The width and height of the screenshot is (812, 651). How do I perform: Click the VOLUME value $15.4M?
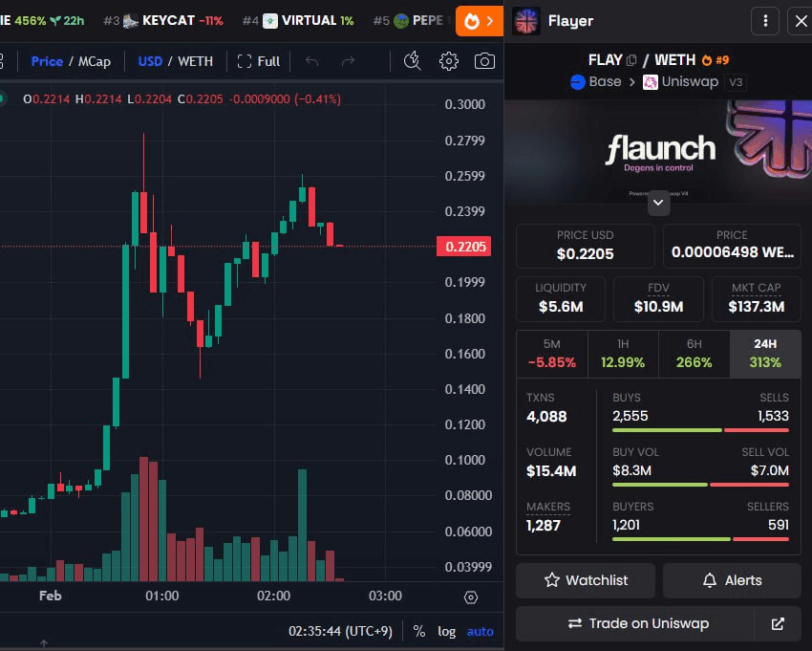pyautogui.click(x=551, y=471)
